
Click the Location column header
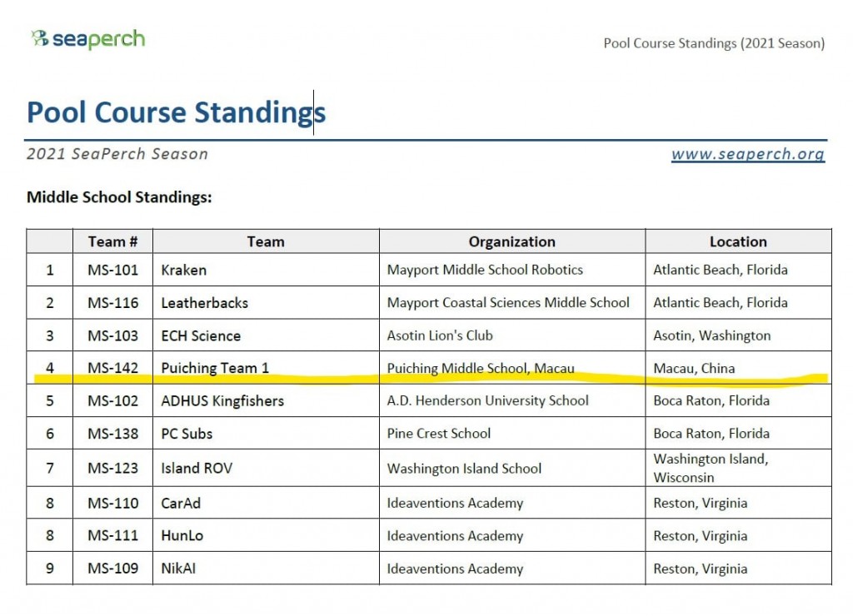738,242
